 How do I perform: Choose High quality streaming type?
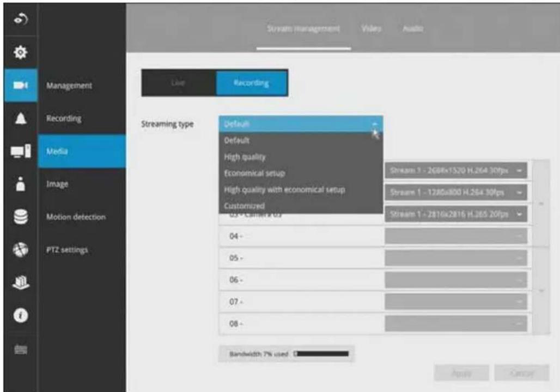click(x=301, y=157)
